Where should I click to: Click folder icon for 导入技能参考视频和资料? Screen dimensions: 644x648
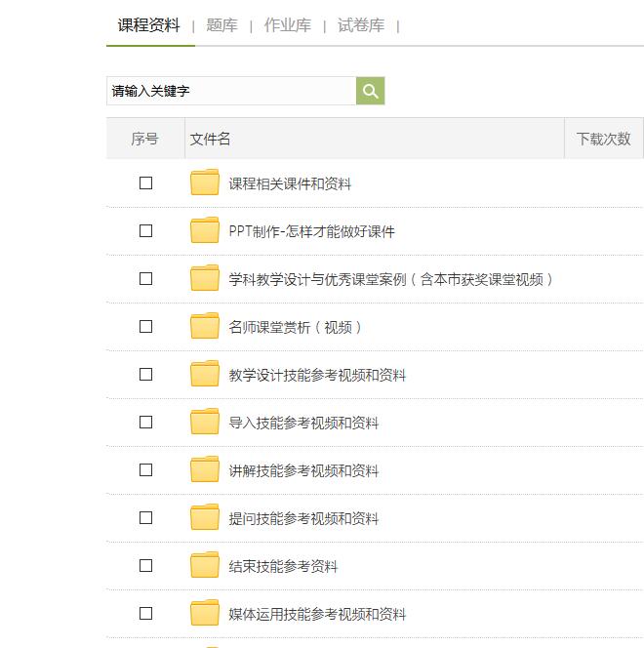tap(205, 422)
